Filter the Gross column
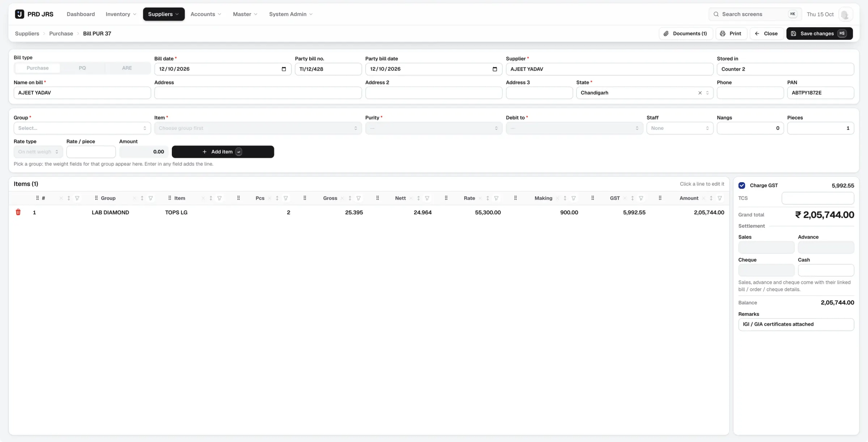Screen dimensions: 868x442 click(358, 198)
